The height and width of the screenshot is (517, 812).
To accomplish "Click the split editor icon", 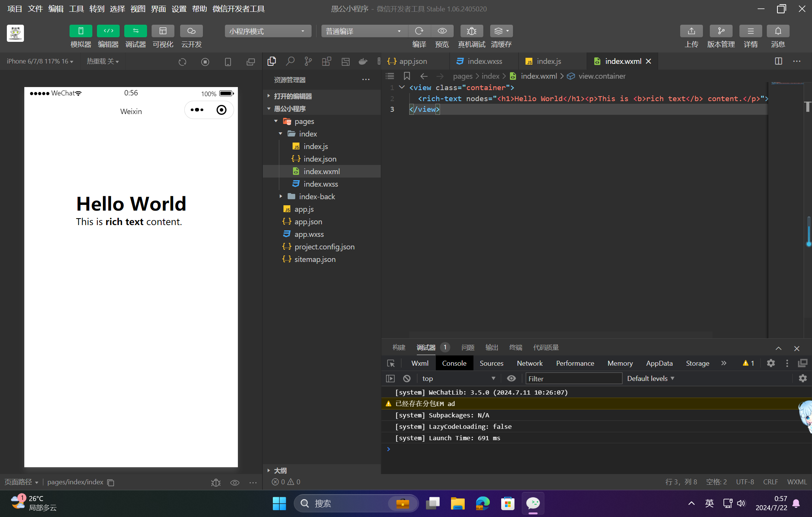I will click(779, 61).
